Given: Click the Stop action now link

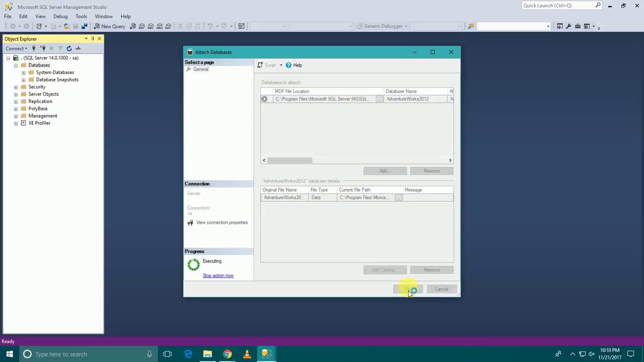Looking at the screenshot, I should 218,276.
